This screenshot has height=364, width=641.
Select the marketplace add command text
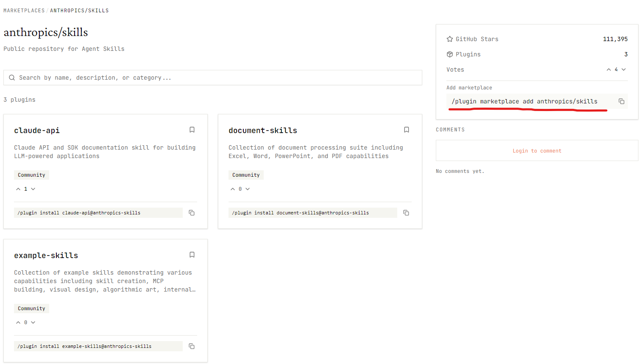point(524,101)
